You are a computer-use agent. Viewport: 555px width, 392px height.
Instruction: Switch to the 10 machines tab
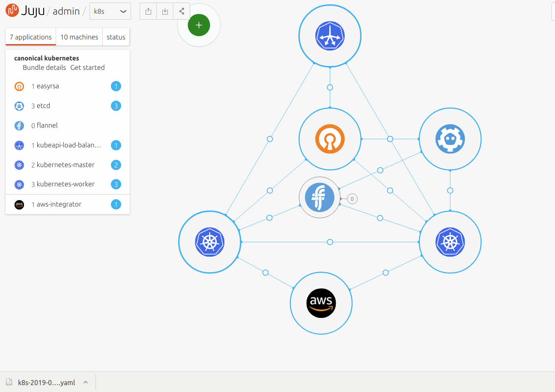pyautogui.click(x=79, y=37)
